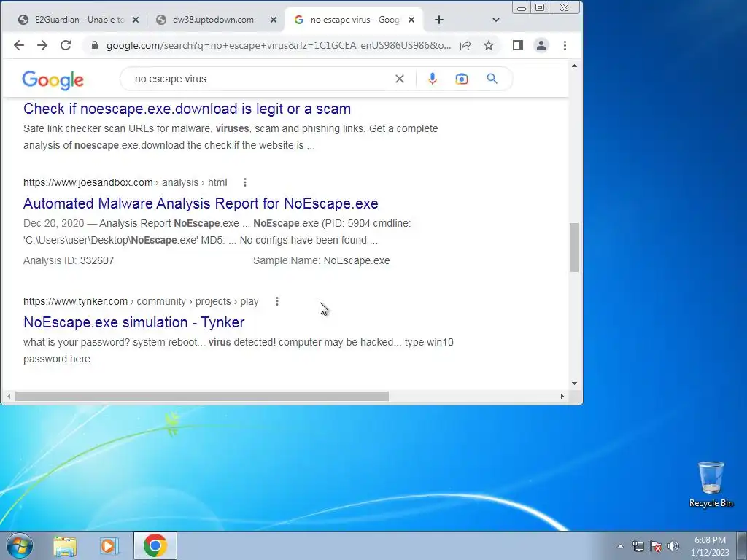Click the vertical scrollbar thumb

(x=574, y=247)
